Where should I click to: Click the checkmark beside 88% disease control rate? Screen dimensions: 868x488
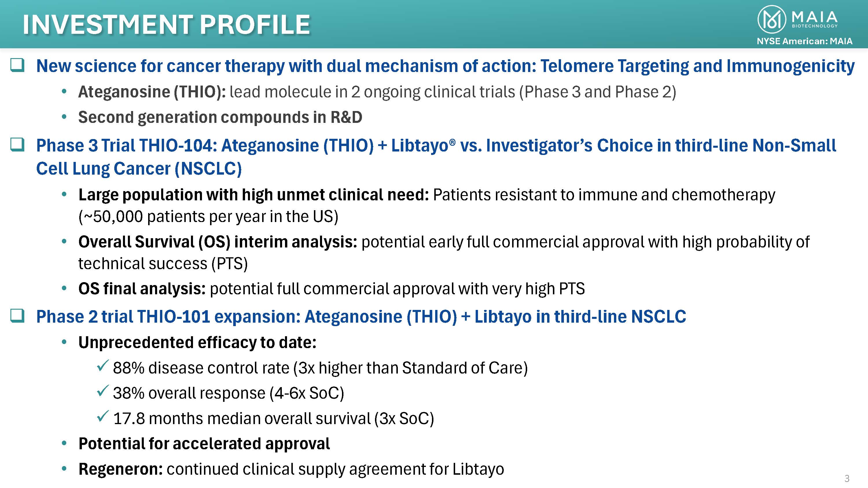102,366
